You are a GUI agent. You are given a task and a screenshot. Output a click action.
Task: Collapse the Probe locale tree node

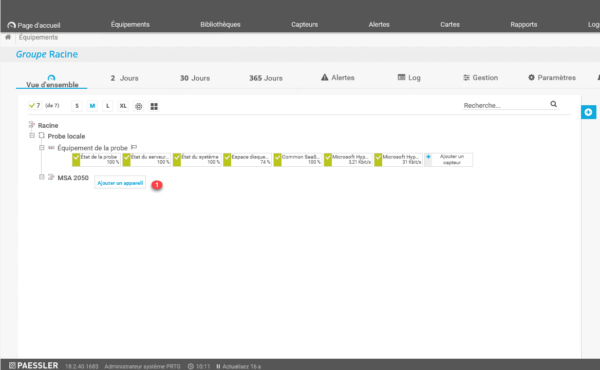click(32, 135)
